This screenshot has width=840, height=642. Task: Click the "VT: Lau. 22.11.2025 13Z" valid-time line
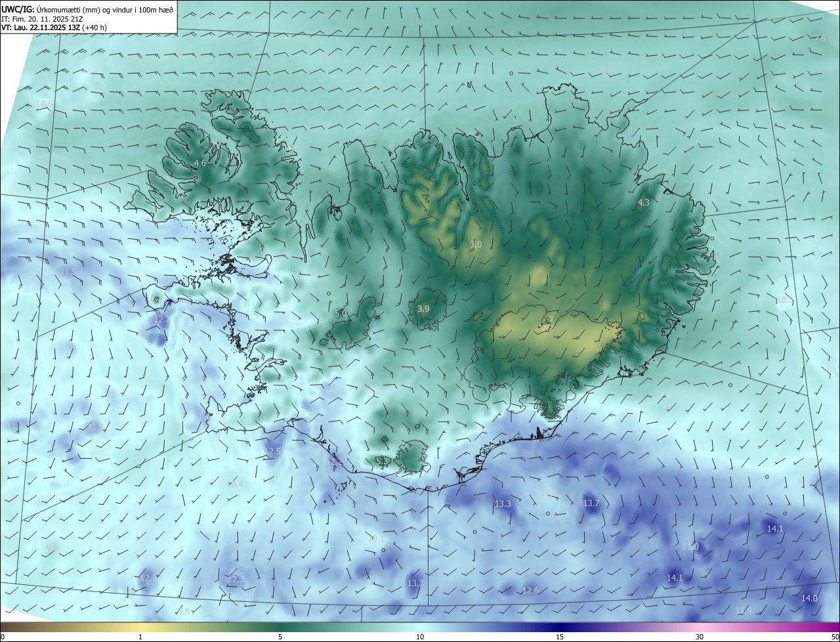pos(54,28)
